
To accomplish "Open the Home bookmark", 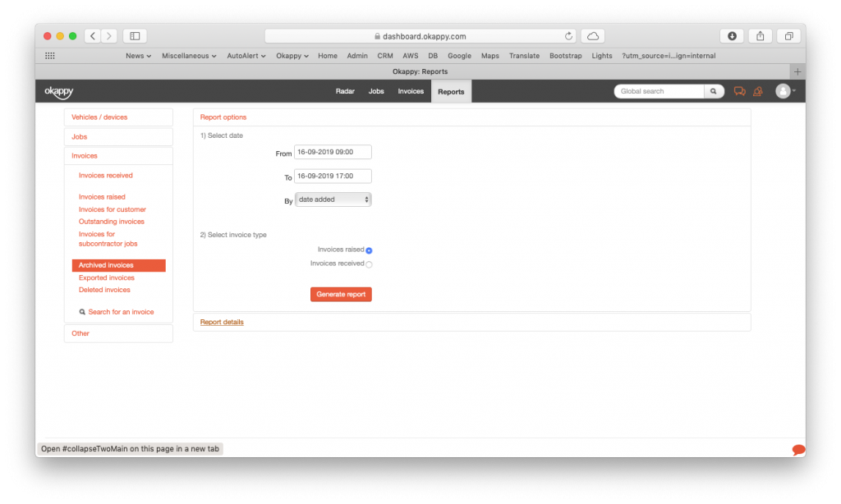I will 328,56.
